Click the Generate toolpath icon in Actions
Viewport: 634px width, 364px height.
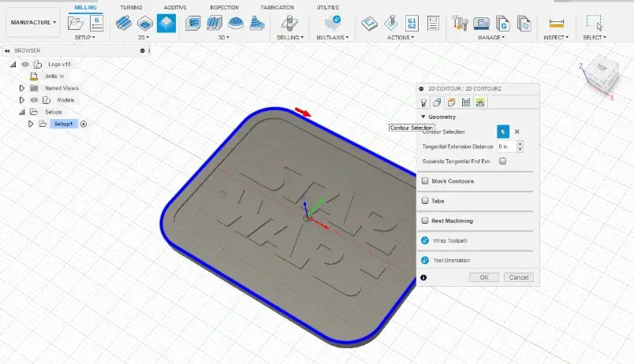[369, 23]
